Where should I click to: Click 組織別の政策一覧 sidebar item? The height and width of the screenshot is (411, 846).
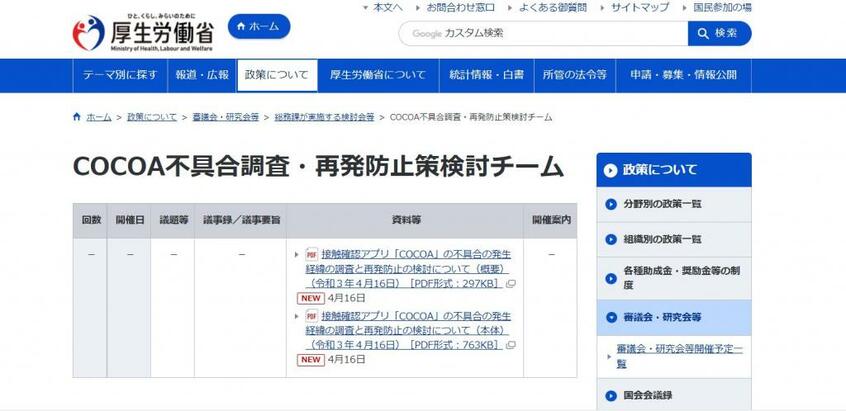click(674, 239)
